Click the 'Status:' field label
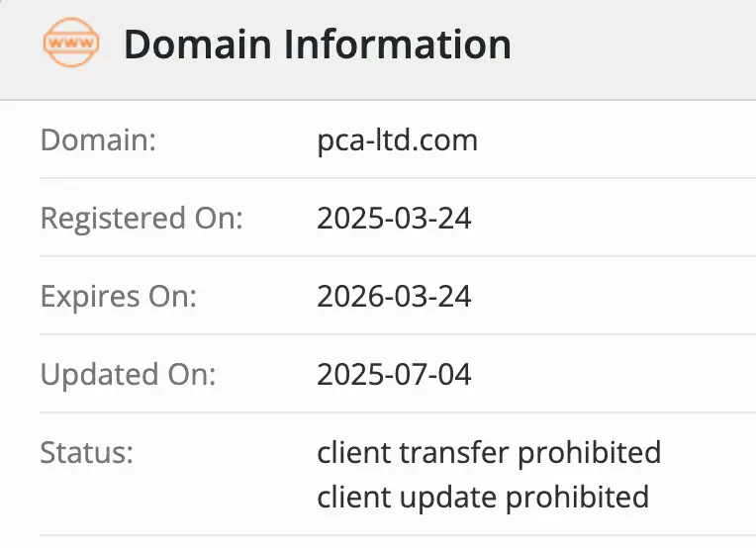 (86, 453)
